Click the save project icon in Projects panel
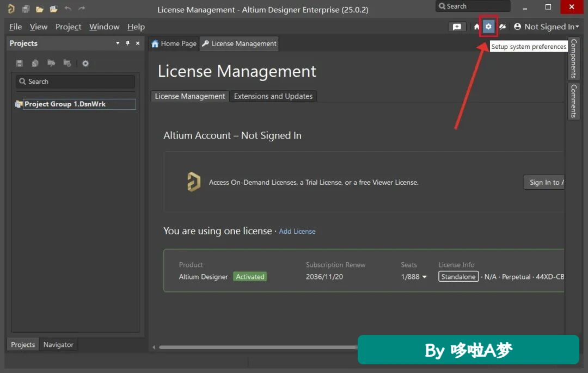 pos(20,63)
